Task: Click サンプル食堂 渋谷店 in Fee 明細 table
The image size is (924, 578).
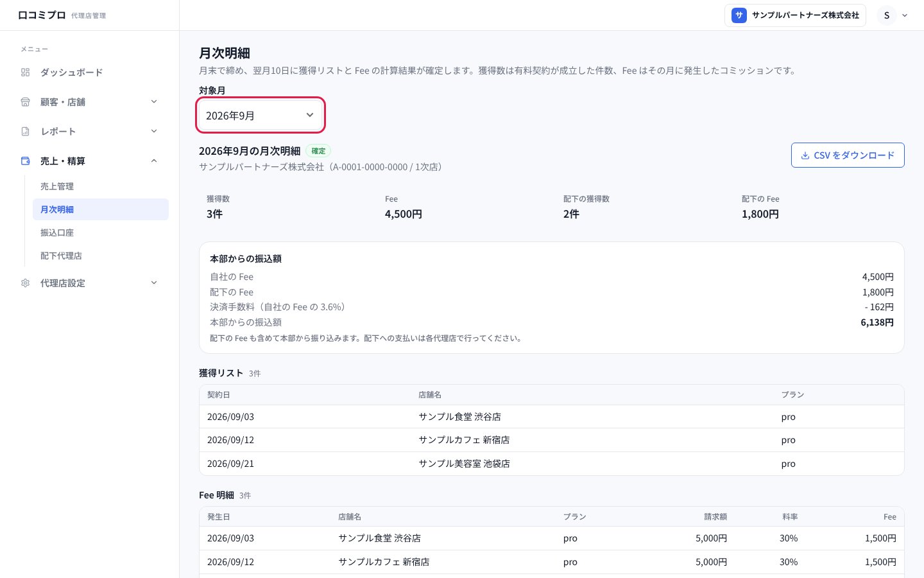Action: (x=379, y=538)
